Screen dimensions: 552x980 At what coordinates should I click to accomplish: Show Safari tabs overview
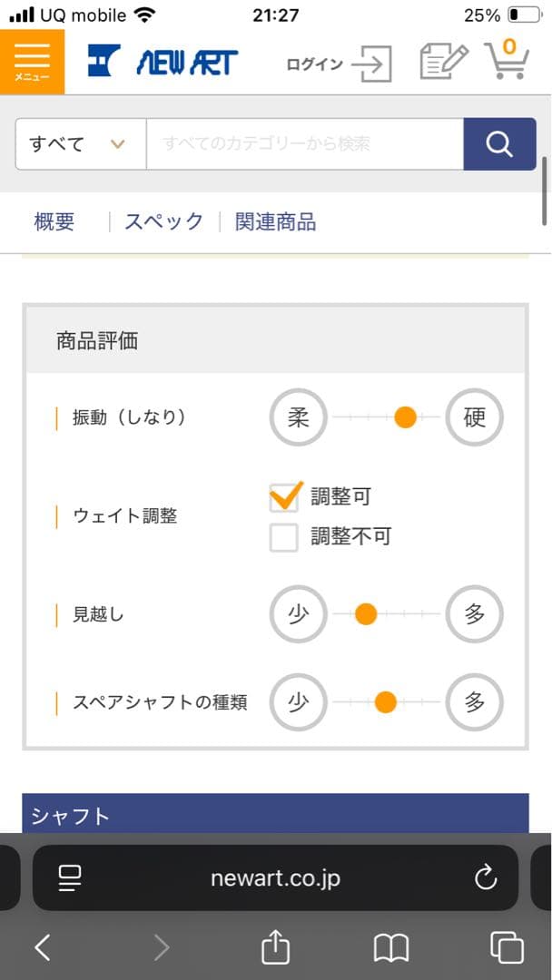507,948
